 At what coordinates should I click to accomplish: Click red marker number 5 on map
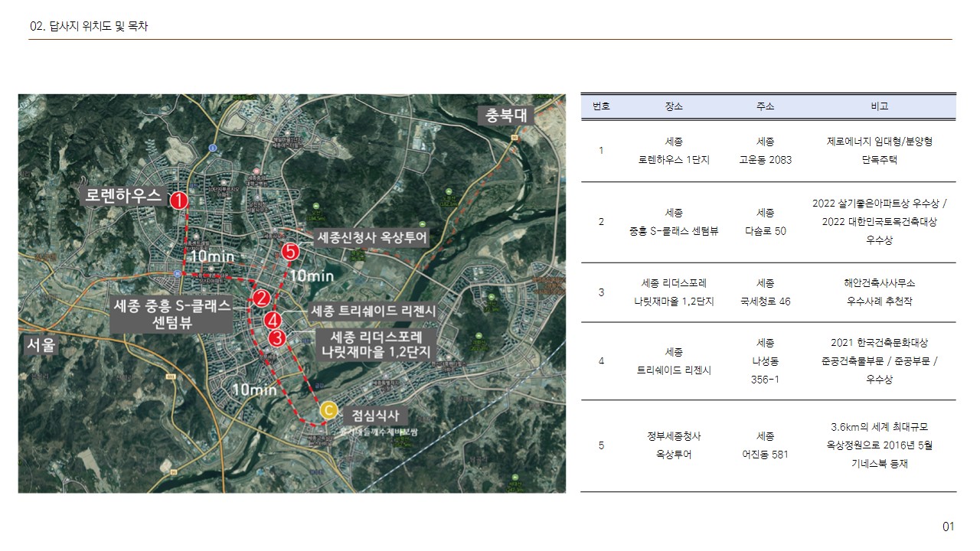[x=289, y=251]
